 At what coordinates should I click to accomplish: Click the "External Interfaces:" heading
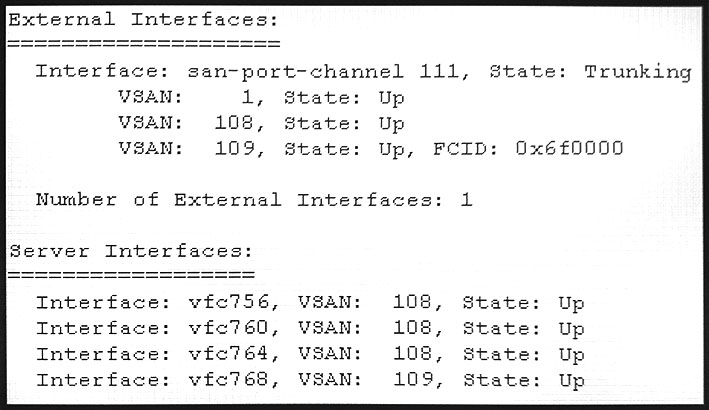coord(143,20)
